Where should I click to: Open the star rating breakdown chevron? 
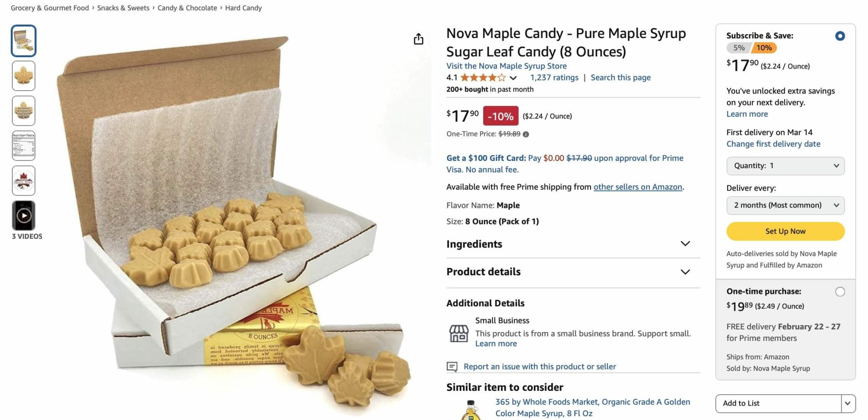513,78
